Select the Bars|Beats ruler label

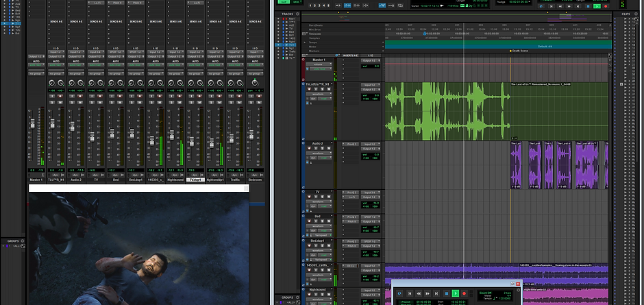click(x=316, y=25)
